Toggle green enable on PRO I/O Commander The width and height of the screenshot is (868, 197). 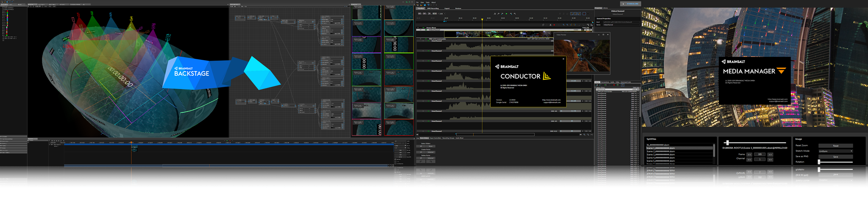pyautogui.click(x=426, y=39)
